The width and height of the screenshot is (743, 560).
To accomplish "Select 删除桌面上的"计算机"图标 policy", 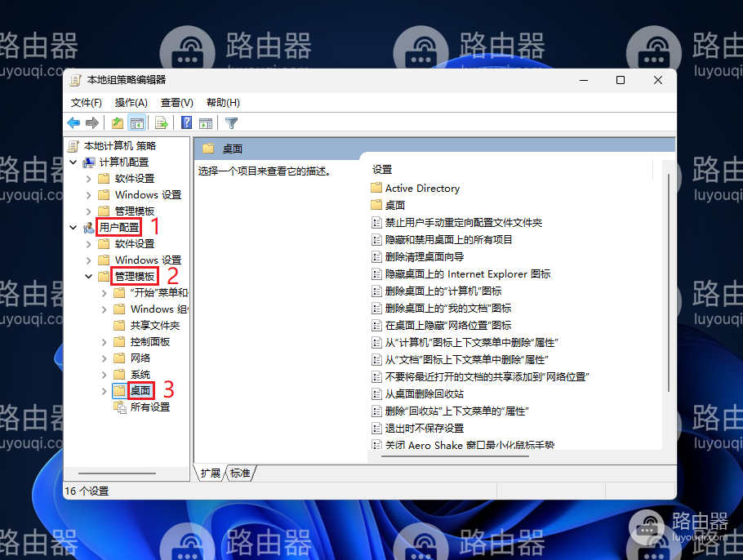I will pyautogui.click(x=443, y=291).
